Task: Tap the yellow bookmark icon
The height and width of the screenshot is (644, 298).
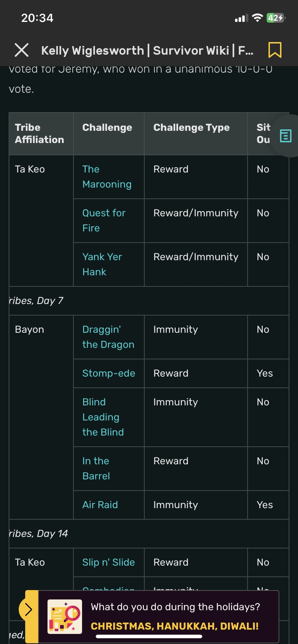Action: (275, 50)
